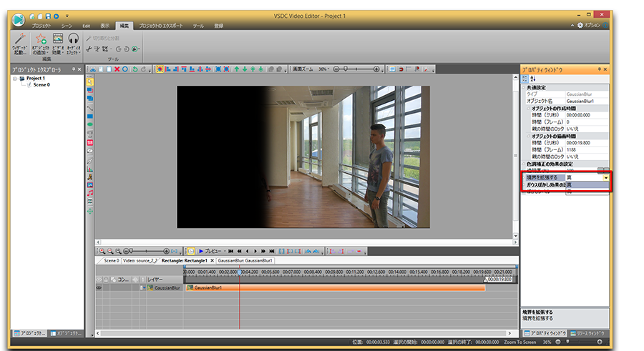This screenshot has height=351, width=644.
Task: Open the Edit ribbon tab
Action: pos(87,26)
